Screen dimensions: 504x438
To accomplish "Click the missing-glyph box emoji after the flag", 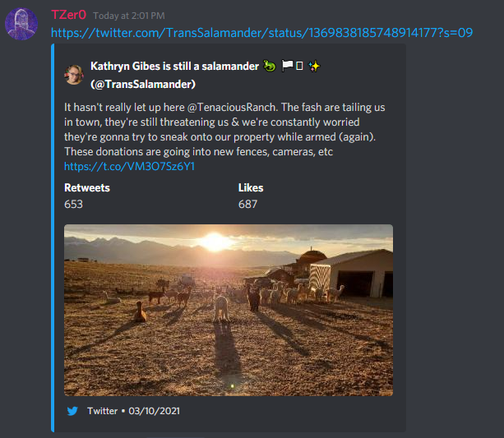I will pos(299,66).
